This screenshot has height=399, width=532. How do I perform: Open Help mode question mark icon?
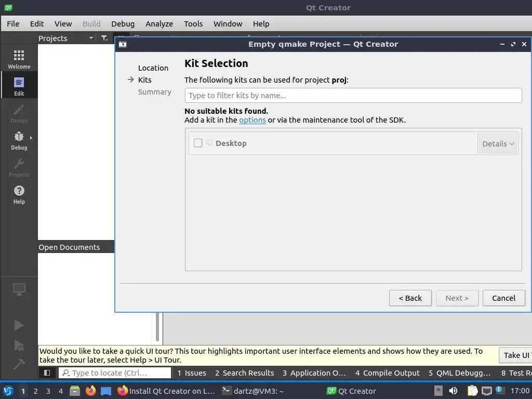point(19,194)
